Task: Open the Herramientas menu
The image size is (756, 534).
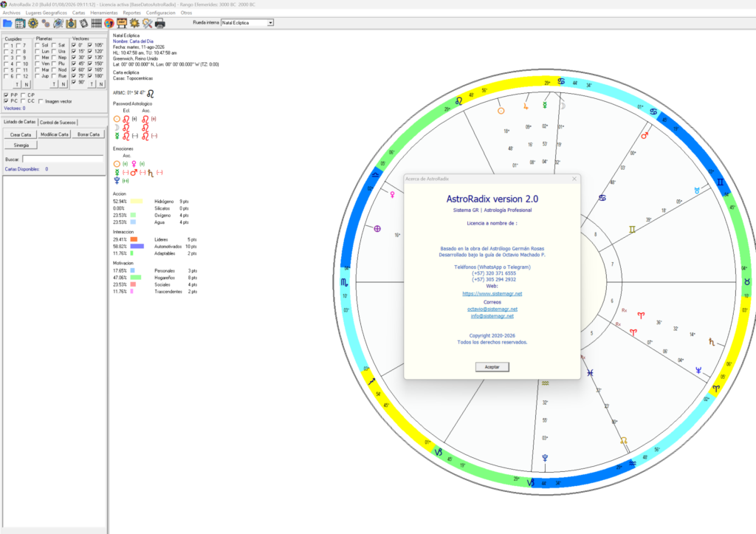Action: (103, 13)
